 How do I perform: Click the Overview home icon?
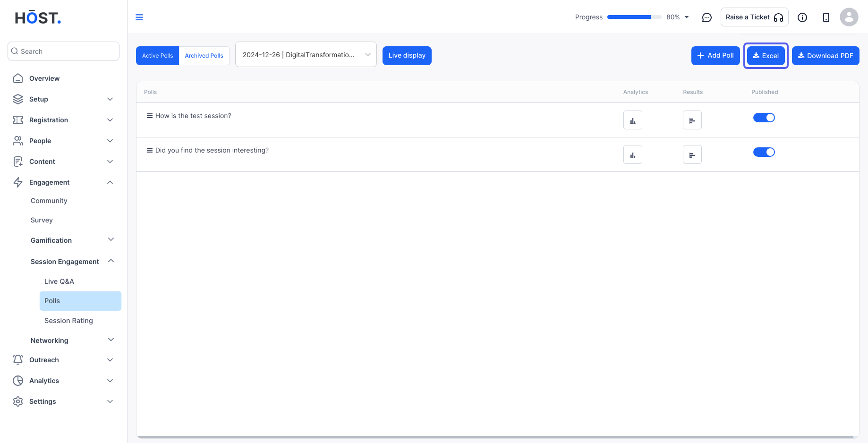18,78
